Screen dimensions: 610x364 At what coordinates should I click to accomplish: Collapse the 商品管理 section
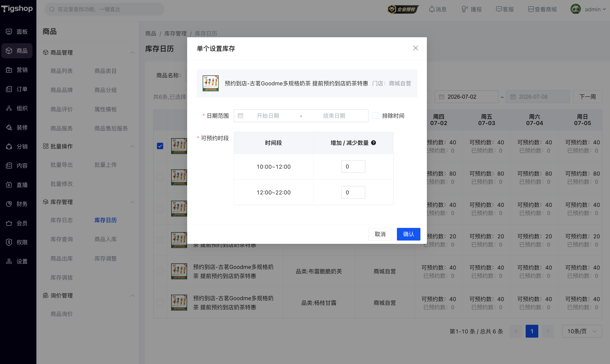[x=132, y=53]
